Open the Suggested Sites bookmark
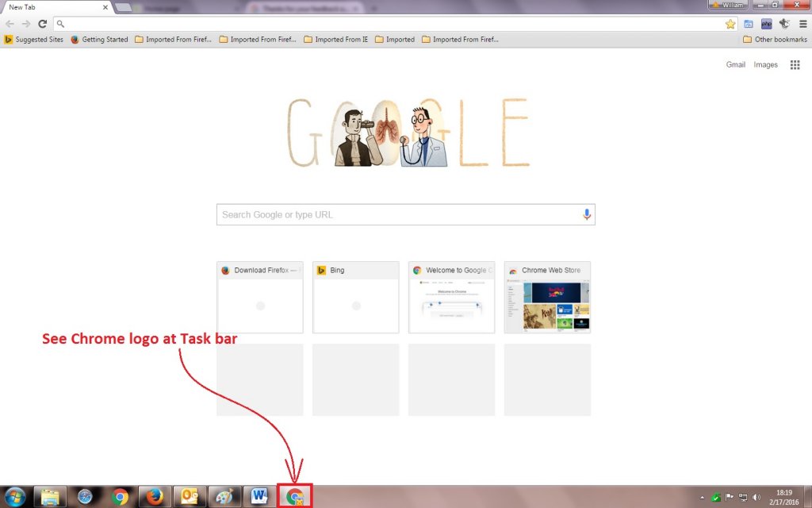 pyautogui.click(x=33, y=39)
